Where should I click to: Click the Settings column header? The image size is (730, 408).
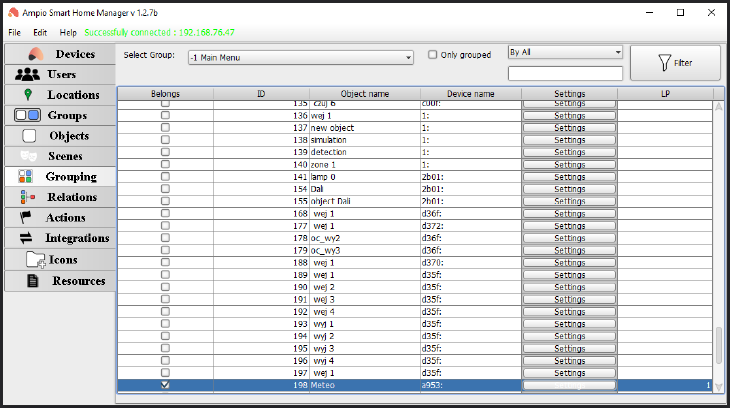click(x=569, y=94)
